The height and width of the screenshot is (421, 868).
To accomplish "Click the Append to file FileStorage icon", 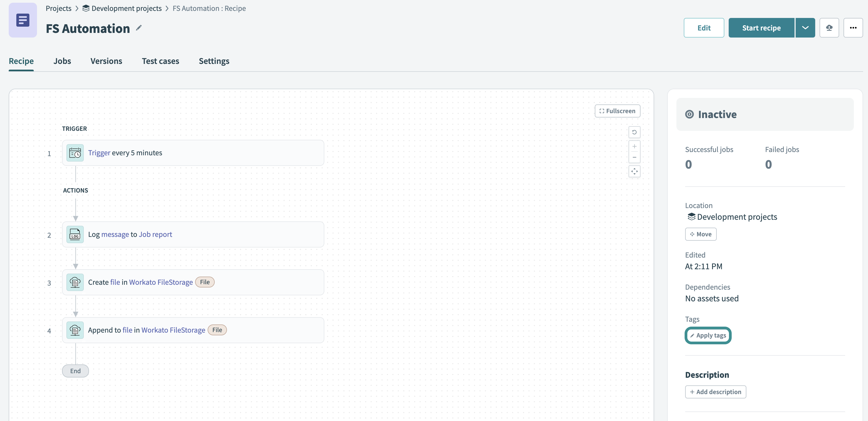I will point(75,330).
